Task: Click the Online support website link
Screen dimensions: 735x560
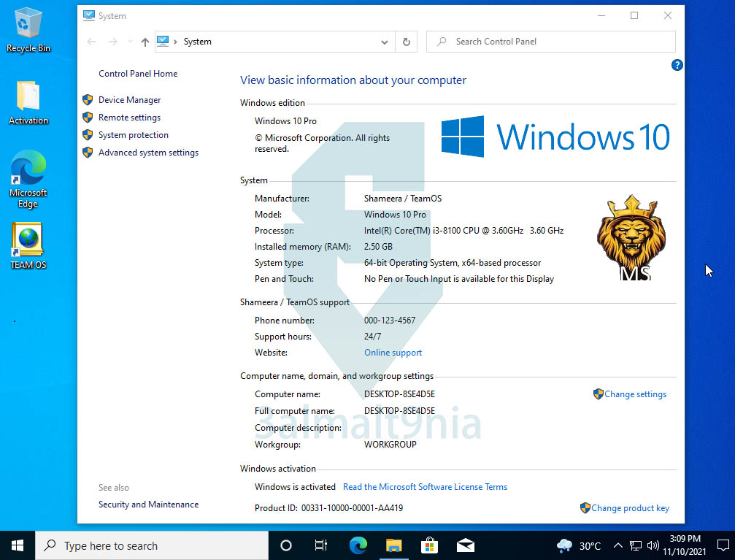Action: [393, 353]
